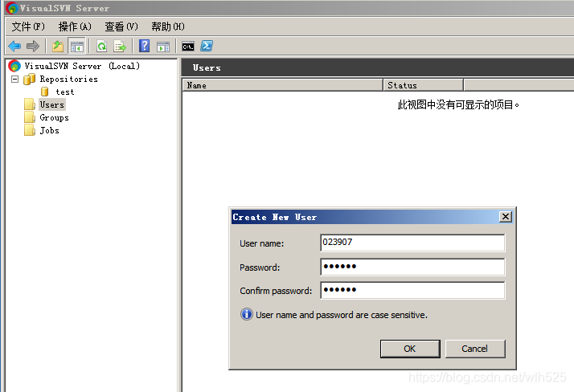The width and height of the screenshot is (574, 392).
Task: Click the Password input field
Action: pyautogui.click(x=412, y=267)
